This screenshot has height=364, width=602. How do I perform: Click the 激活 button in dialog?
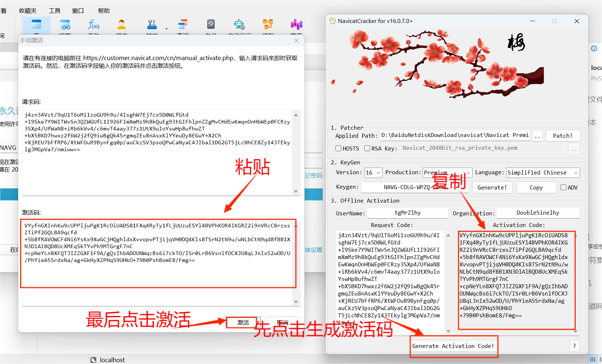coord(243,322)
